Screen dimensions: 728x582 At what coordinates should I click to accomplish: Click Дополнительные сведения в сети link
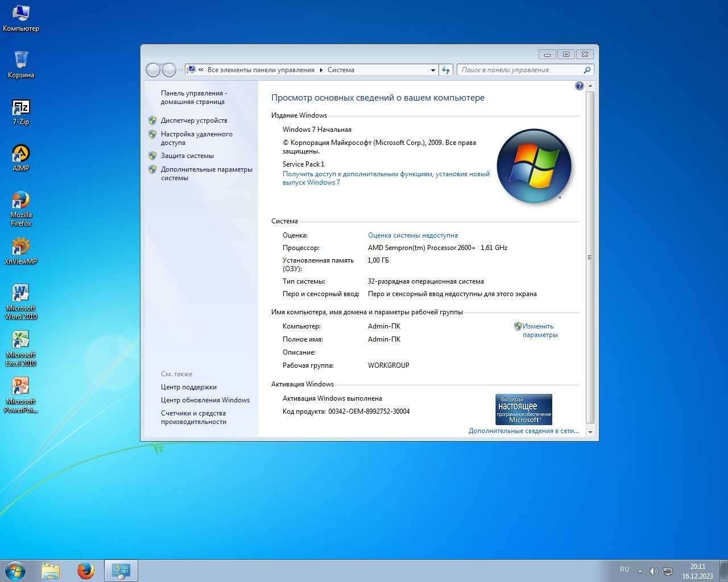[524, 431]
